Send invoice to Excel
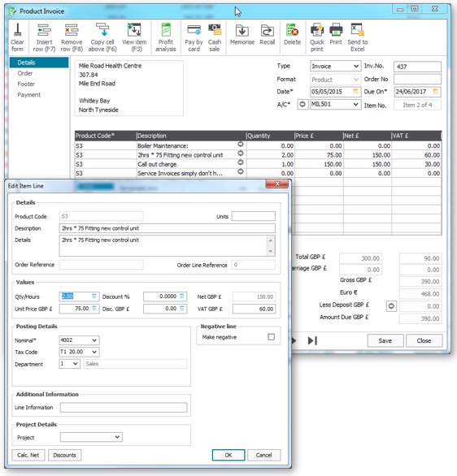The width and height of the screenshot is (457, 476). tap(357, 37)
